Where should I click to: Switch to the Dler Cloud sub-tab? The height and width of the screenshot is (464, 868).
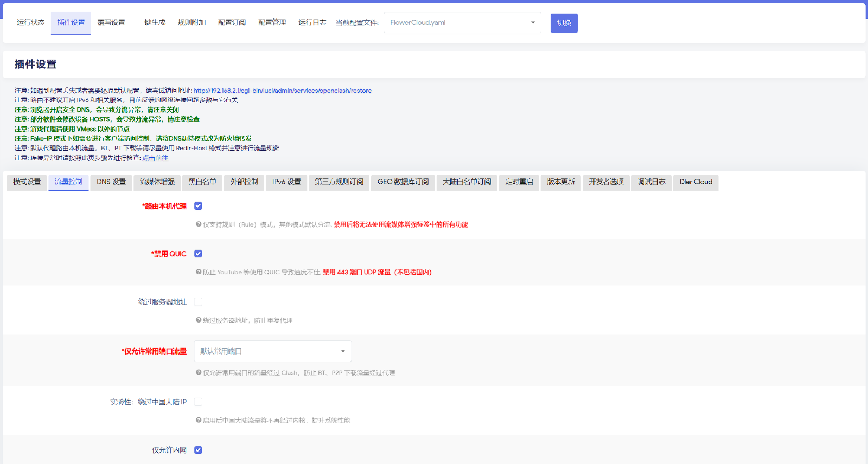[696, 182]
